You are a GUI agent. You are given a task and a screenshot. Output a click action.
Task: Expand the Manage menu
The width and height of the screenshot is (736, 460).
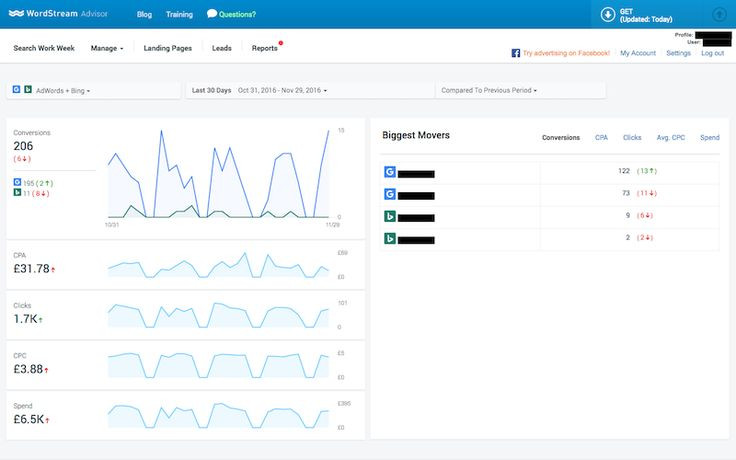107,48
